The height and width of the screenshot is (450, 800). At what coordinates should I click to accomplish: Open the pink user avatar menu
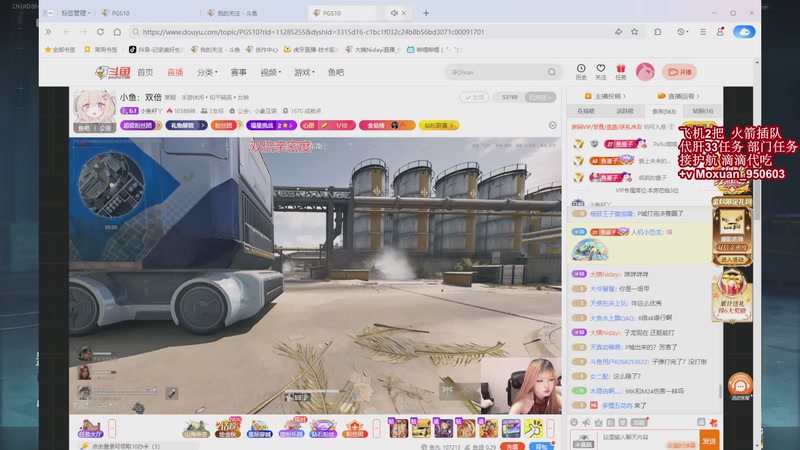tap(645, 72)
